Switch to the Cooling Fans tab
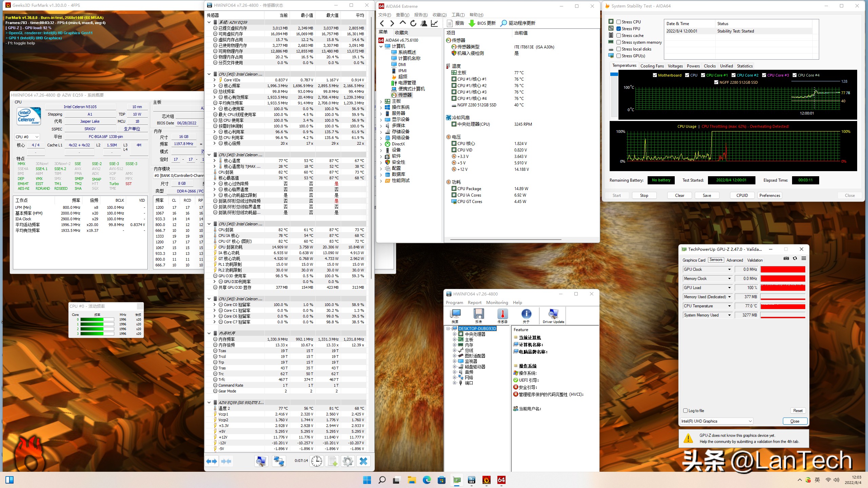Viewport: 868px width, 488px height. [652, 66]
